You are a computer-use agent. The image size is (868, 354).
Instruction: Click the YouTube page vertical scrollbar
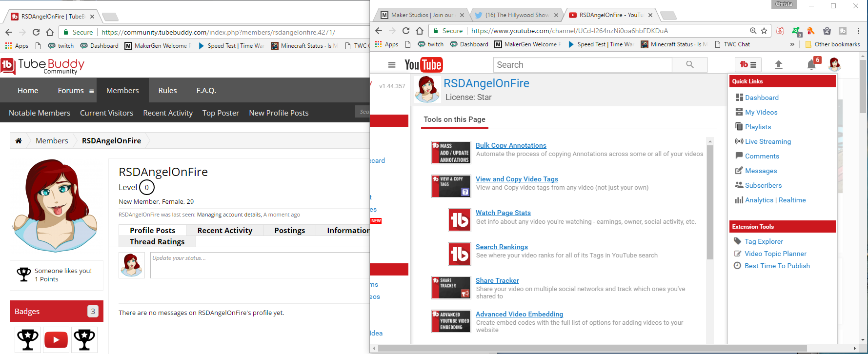pyautogui.click(x=864, y=87)
